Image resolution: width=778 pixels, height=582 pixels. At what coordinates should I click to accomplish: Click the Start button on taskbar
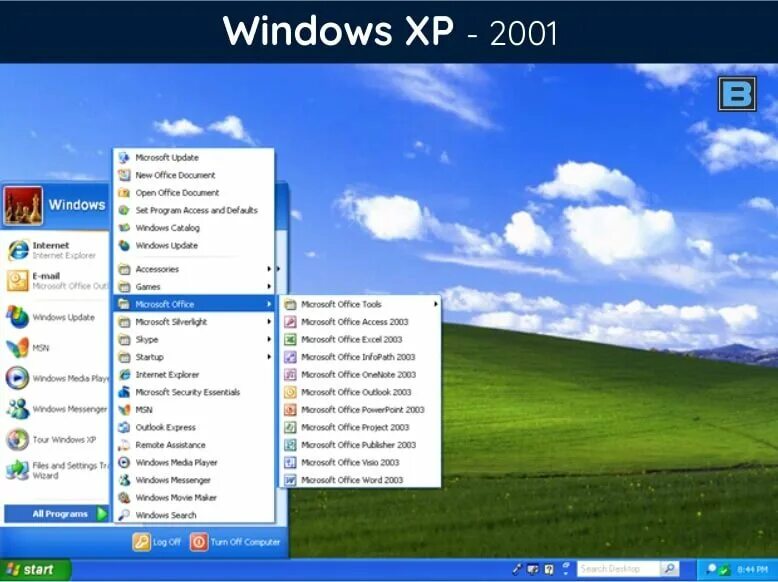click(x=35, y=570)
